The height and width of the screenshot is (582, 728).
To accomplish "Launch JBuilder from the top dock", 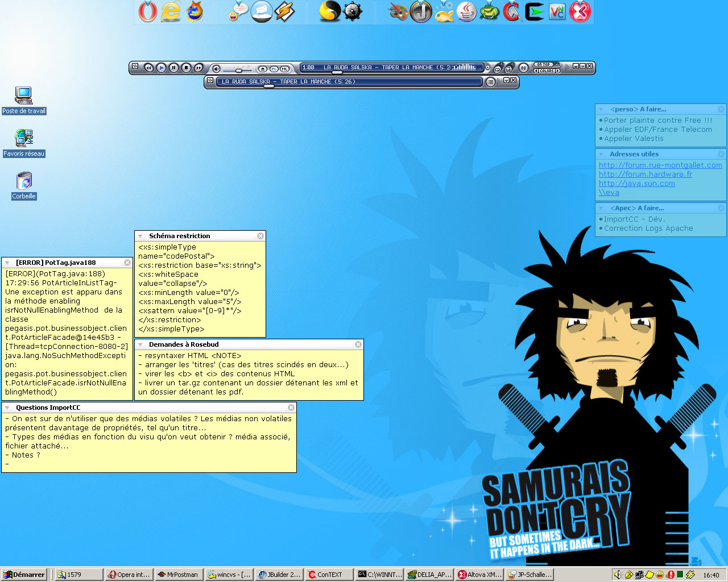I will click(421, 11).
